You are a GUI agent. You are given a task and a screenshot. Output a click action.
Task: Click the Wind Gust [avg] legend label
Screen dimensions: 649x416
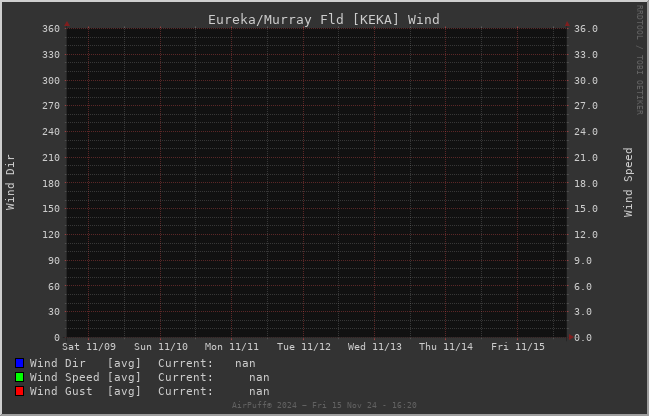coord(85,391)
